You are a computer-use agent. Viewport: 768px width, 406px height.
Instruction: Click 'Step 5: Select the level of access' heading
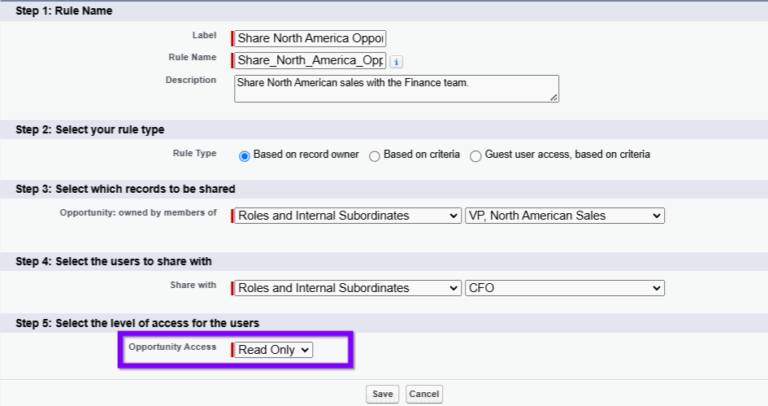138,323
